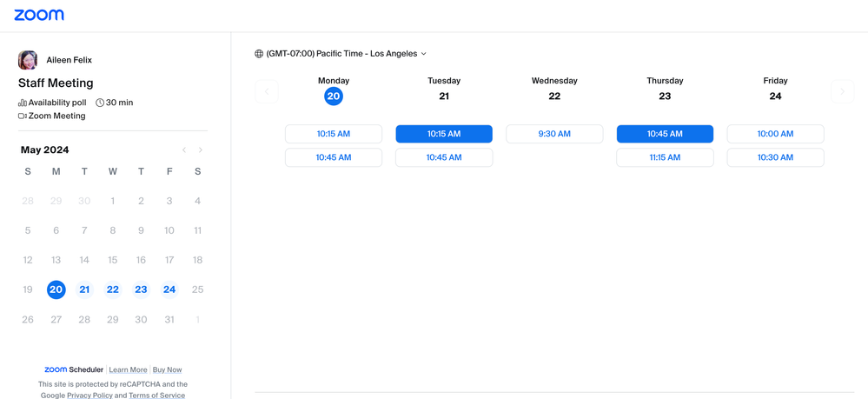Image resolution: width=868 pixels, height=399 pixels.
Task: Toggle Tuesday 10:15 AM time slot
Action: point(444,134)
